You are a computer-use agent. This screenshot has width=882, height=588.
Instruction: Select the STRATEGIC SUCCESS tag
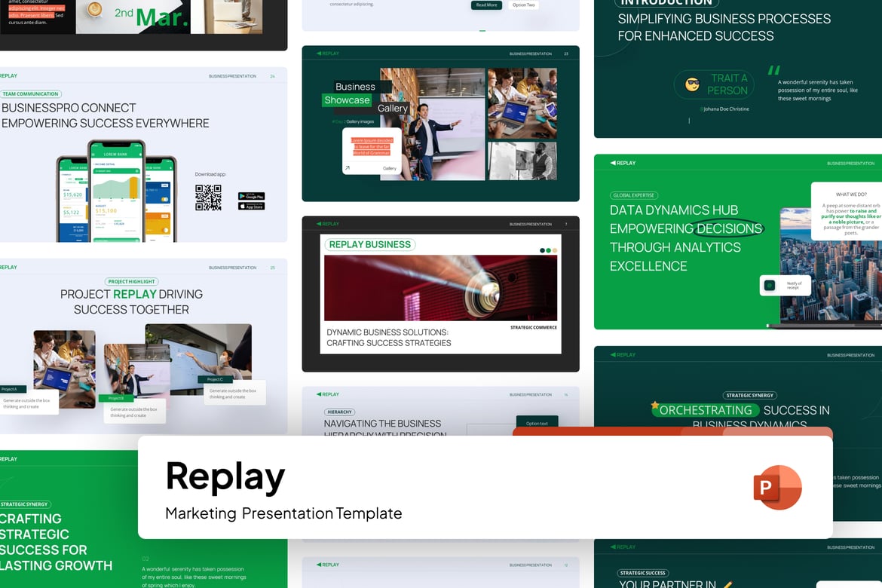[x=642, y=573]
